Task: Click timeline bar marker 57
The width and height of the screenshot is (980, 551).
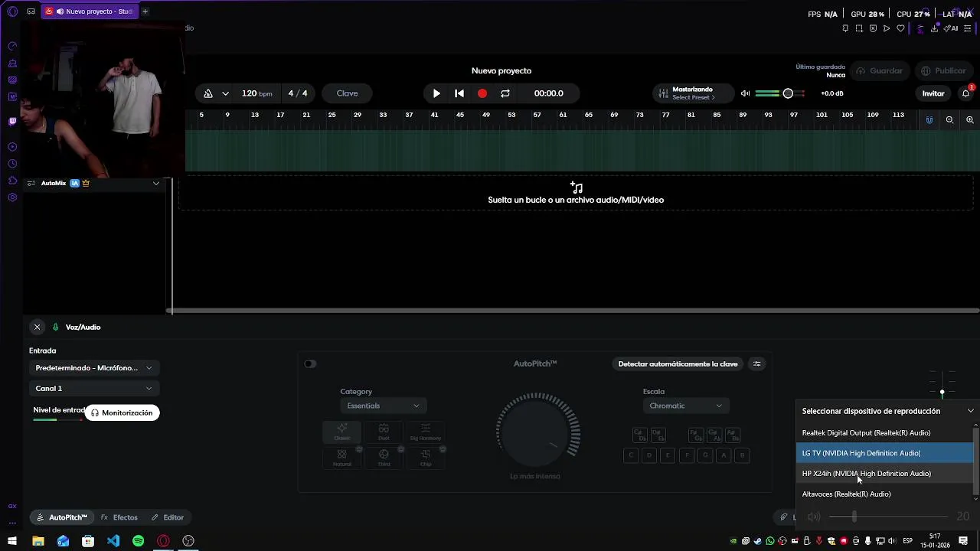Action: [x=537, y=115]
